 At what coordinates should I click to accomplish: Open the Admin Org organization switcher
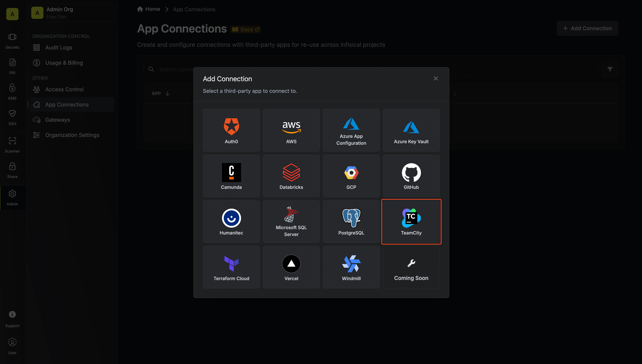72,13
